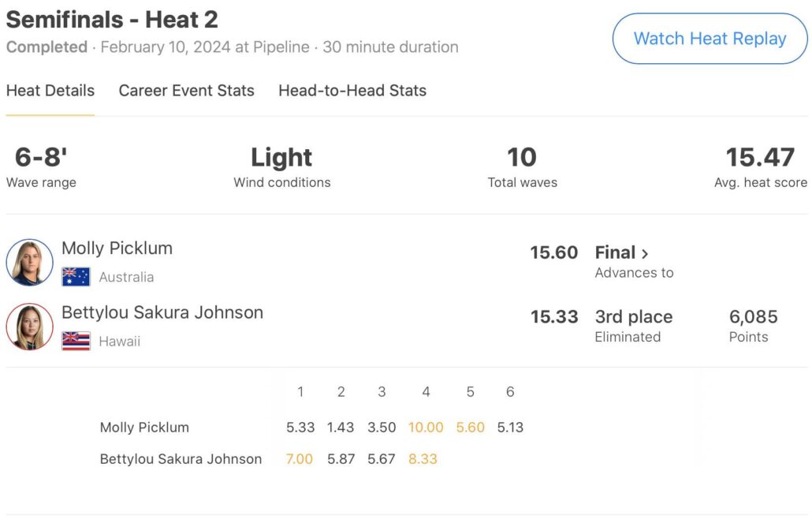
Task: Click the wave number 4 column header
Action: (x=426, y=392)
